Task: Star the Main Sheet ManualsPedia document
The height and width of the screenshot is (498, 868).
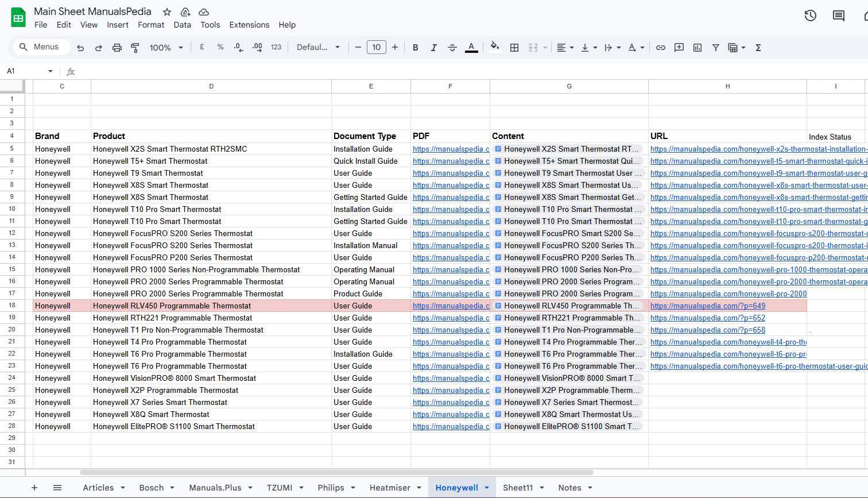Action: pos(167,12)
